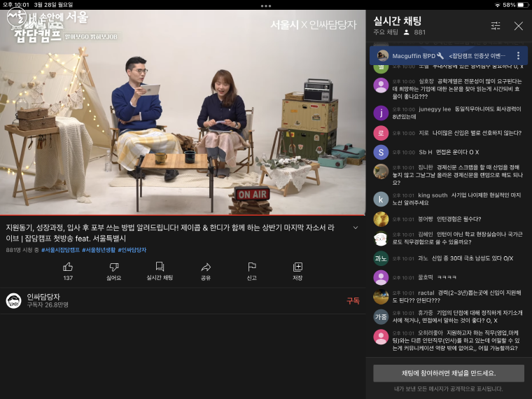Tap ractal avatar in chat
Screen dimensions: 532x399
(x=381, y=297)
